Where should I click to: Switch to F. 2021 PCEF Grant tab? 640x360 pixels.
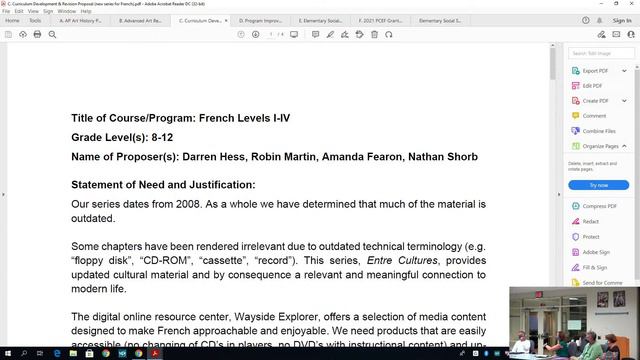tap(380, 20)
